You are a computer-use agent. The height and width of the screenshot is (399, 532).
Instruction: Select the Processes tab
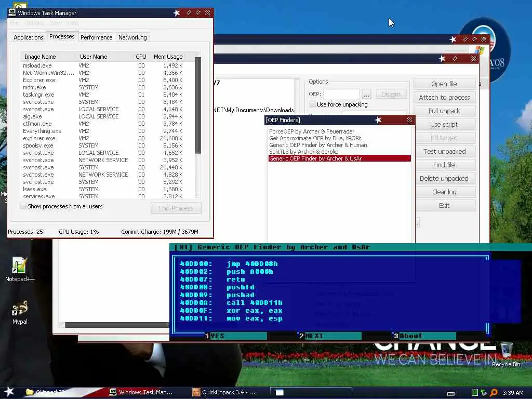coord(62,36)
